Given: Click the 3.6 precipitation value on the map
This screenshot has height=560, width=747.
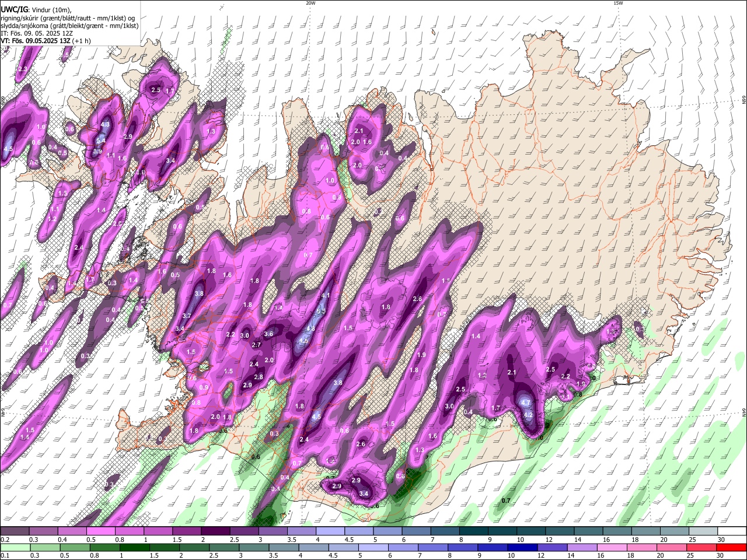Looking at the screenshot, I should click(x=268, y=334).
